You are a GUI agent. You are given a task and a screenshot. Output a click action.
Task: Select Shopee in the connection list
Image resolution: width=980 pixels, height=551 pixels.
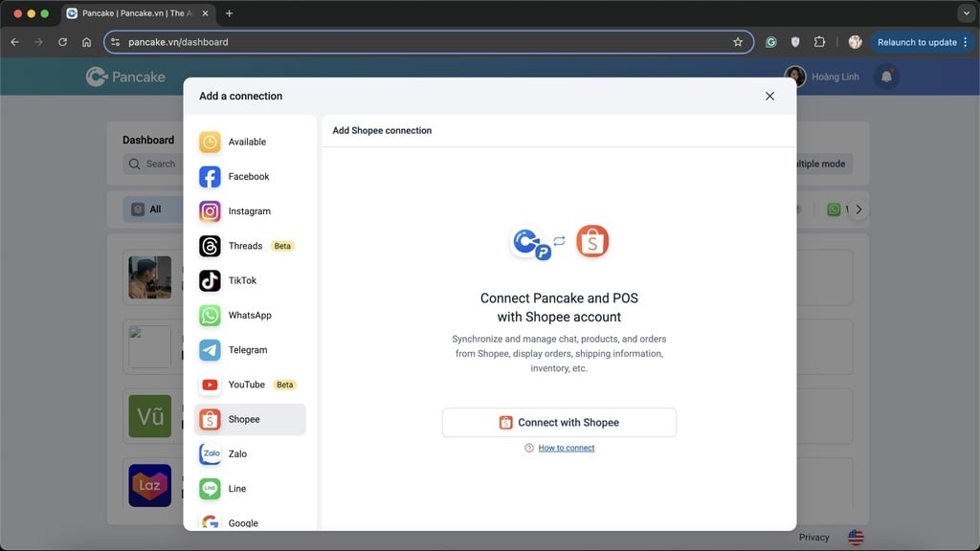pos(250,419)
